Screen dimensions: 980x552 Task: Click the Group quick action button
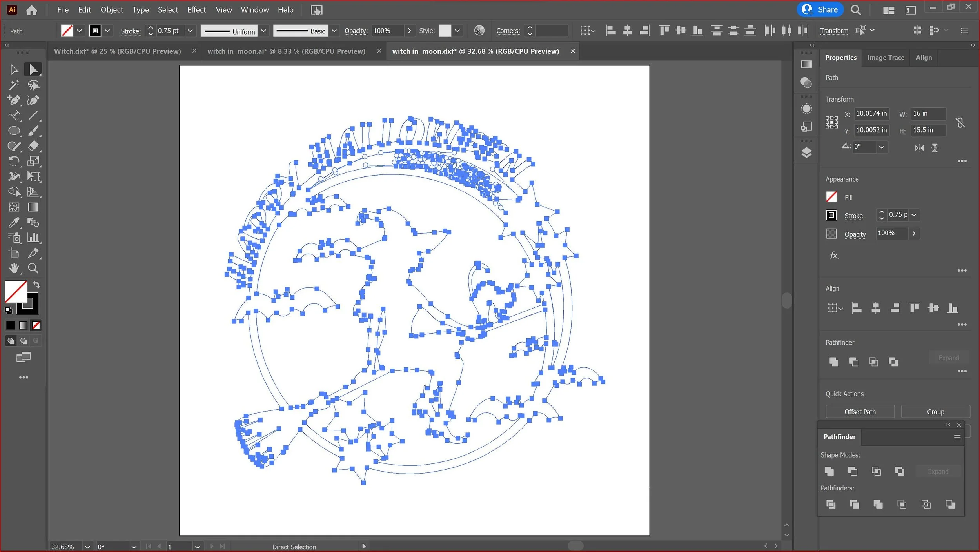coord(935,412)
